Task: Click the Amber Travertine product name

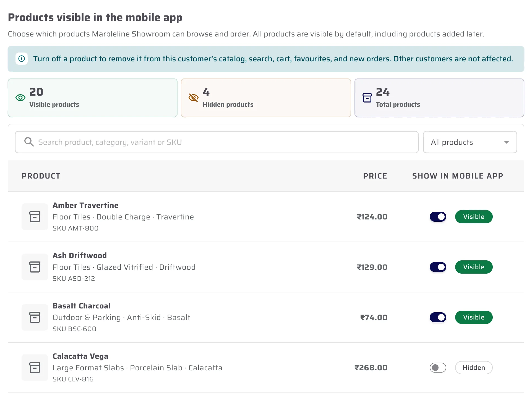Action: 85,205
